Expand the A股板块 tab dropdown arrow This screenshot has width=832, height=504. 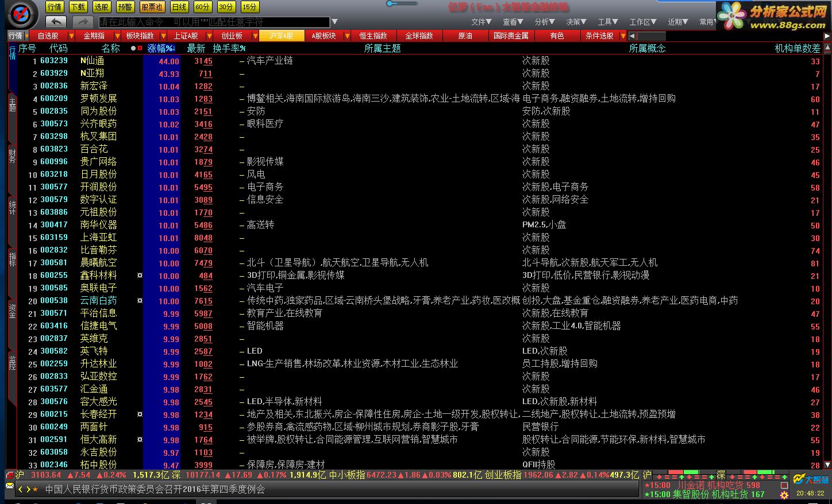[x=348, y=36]
